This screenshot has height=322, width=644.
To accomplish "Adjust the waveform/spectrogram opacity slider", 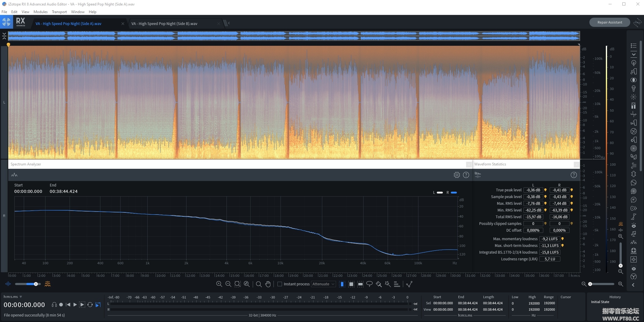I will click(x=36, y=284).
